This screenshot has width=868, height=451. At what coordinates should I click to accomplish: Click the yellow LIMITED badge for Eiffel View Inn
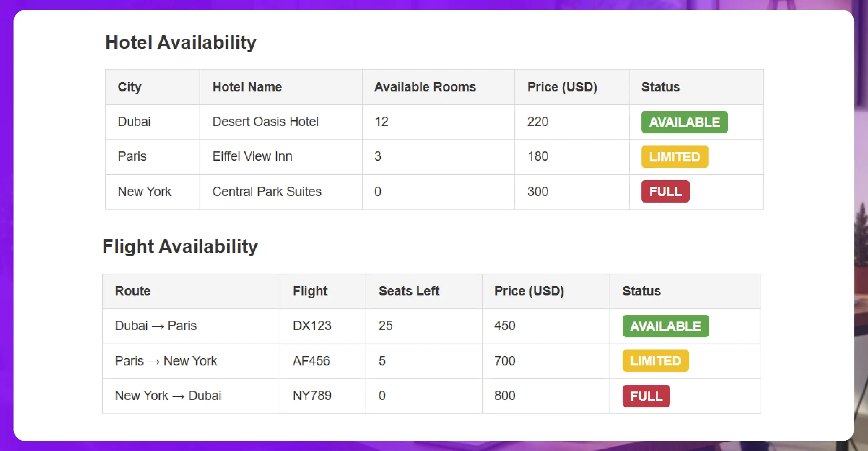coord(674,157)
